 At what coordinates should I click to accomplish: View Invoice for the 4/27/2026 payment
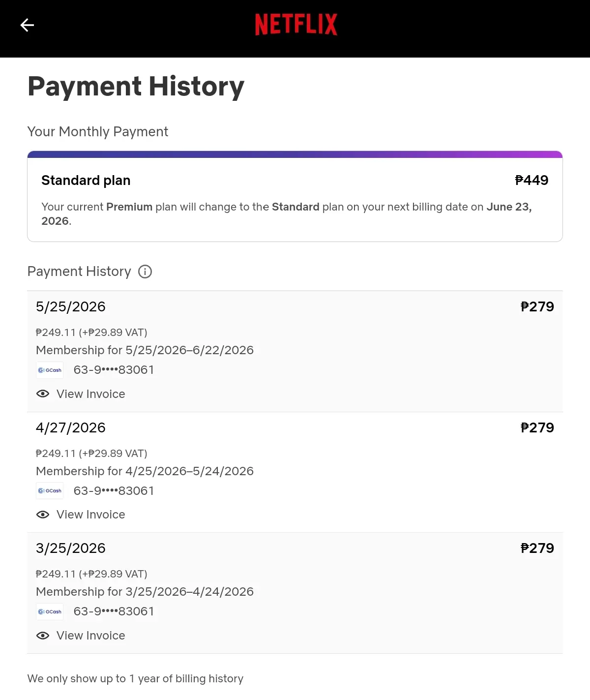(x=90, y=515)
